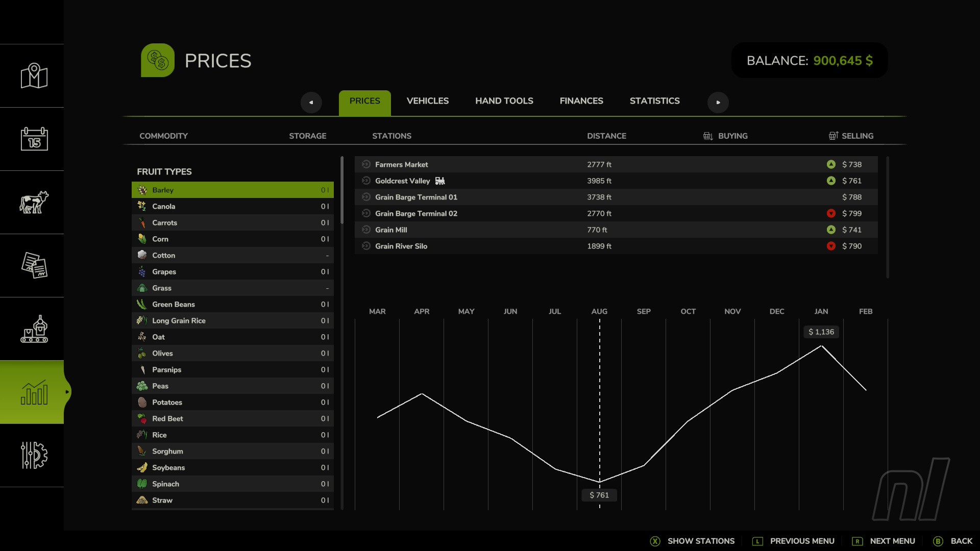Click the AUG marker on price chart
980x551 pixels.
[x=599, y=311]
